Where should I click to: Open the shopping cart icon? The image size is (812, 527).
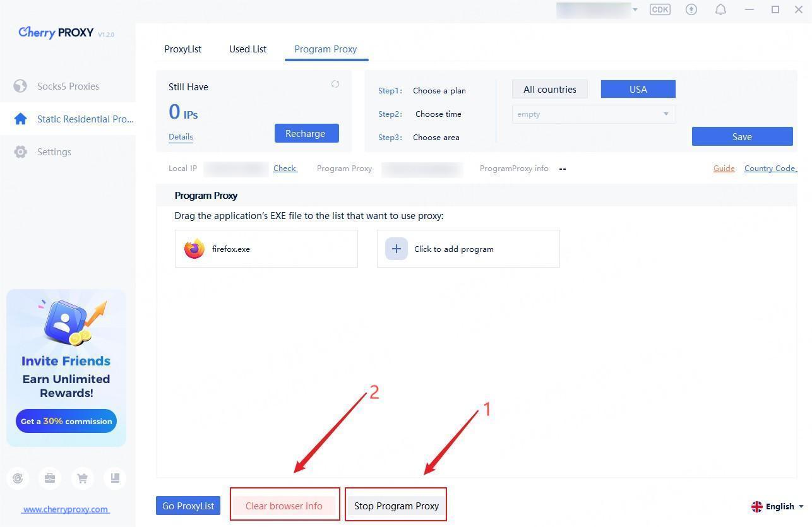click(82, 478)
